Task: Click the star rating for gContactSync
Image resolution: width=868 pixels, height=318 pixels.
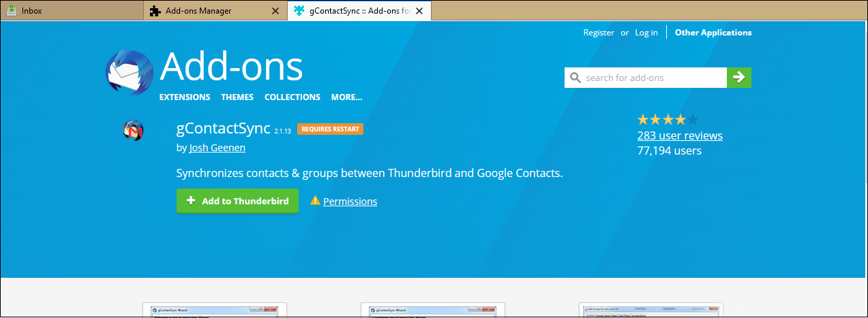Action: tap(668, 120)
